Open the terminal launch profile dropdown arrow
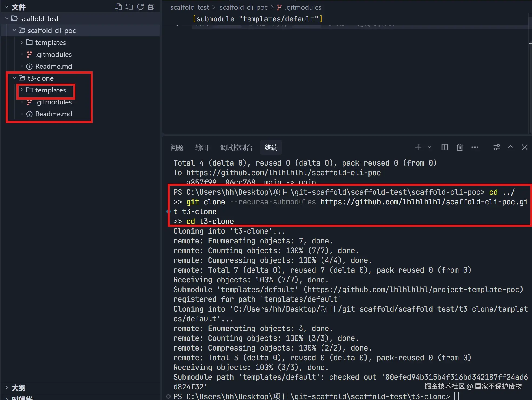The width and height of the screenshot is (532, 400). pos(430,147)
